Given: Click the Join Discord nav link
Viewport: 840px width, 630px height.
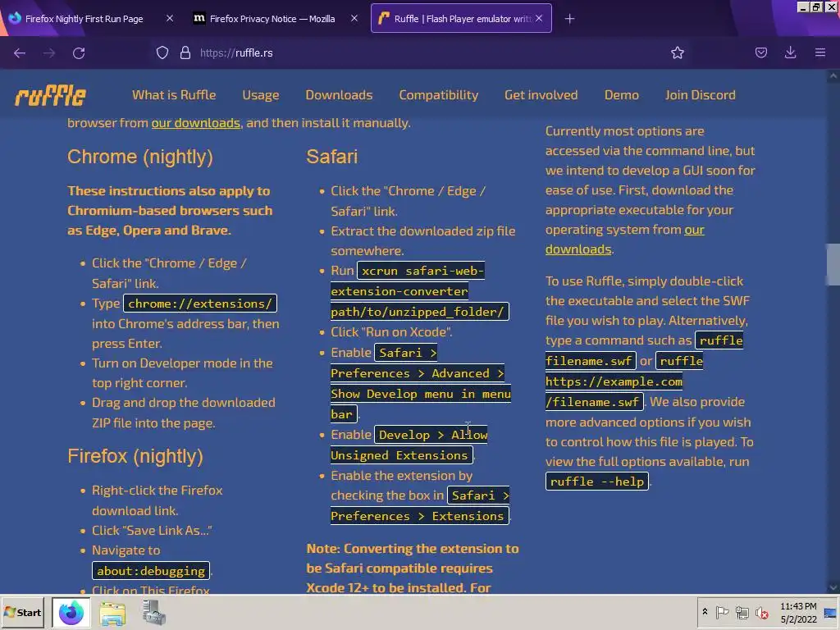Looking at the screenshot, I should tap(701, 95).
